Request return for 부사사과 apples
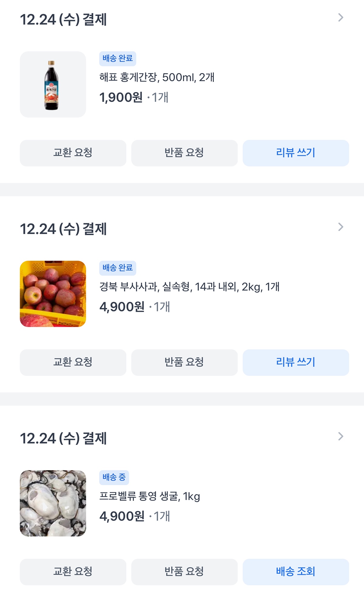Image resolution: width=364 pixels, height=601 pixels. pyautogui.click(x=184, y=362)
